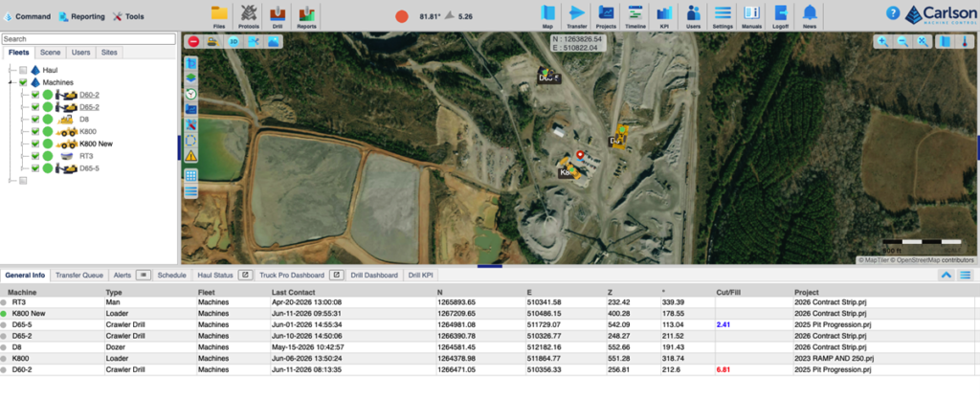Image resolution: width=980 pixels, height=399 pixels.
Task: Open the Protocols toolbar icon
Action: click(x=248, y=15)
